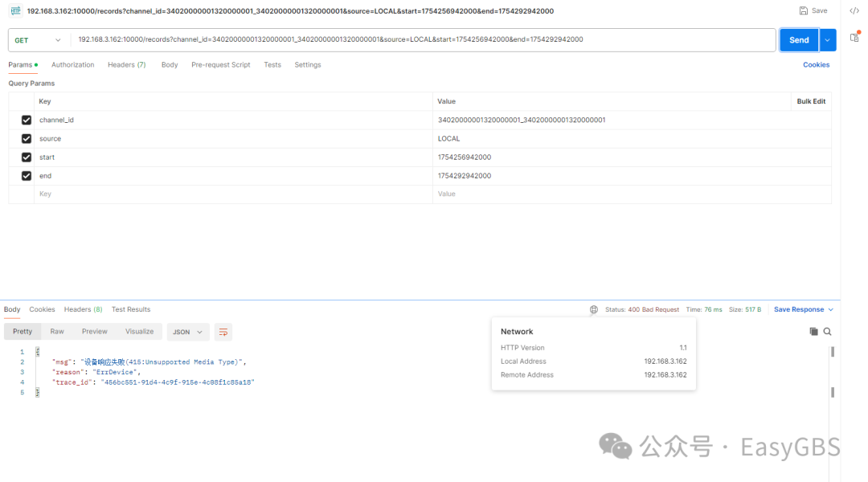Open the request Headers (7) tab
The height and width of the screenshot is (482, 868).
(x=127, y=65)
